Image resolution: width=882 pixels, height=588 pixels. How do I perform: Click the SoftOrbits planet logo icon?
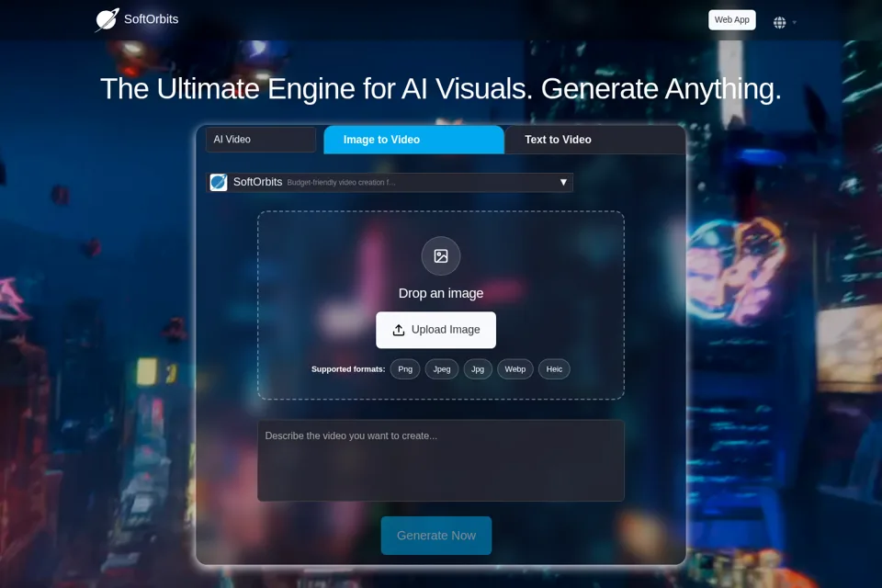(107, 19)
